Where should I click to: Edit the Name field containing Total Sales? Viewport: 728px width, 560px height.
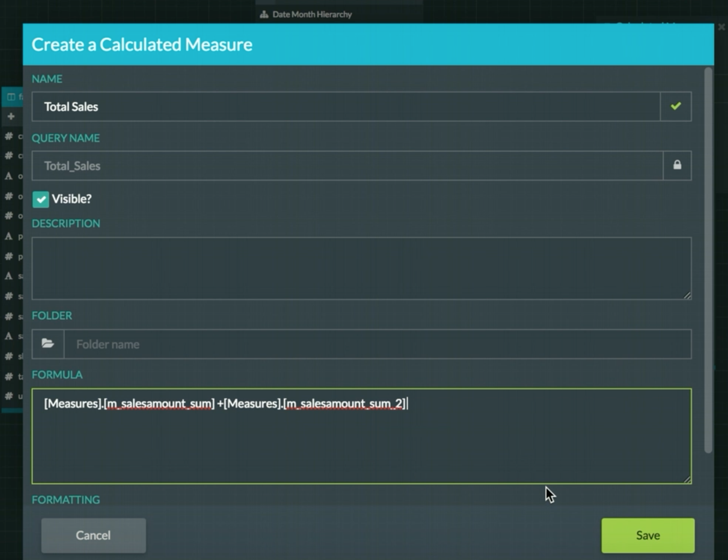(x=346, y=106)
